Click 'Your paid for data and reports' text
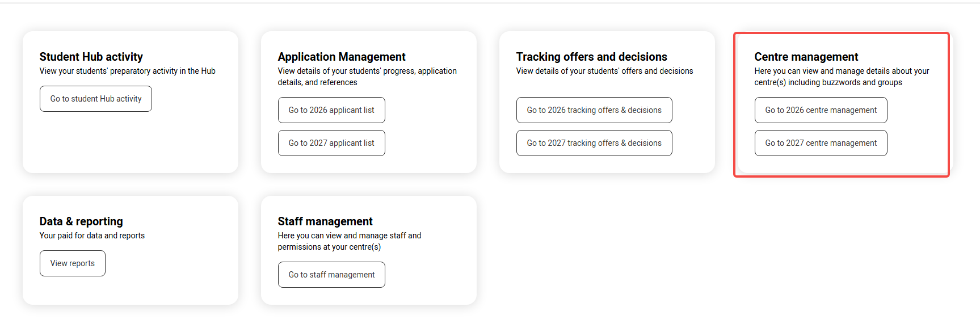Image resolution: width=980 pixels, height=332 pixels. (x=92, y=236)
